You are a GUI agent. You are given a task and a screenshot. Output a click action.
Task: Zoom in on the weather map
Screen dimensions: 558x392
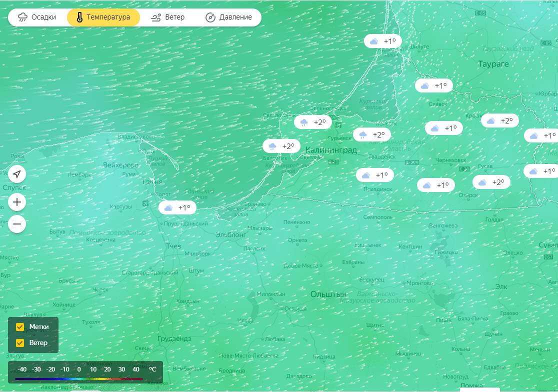coord(17,202)
